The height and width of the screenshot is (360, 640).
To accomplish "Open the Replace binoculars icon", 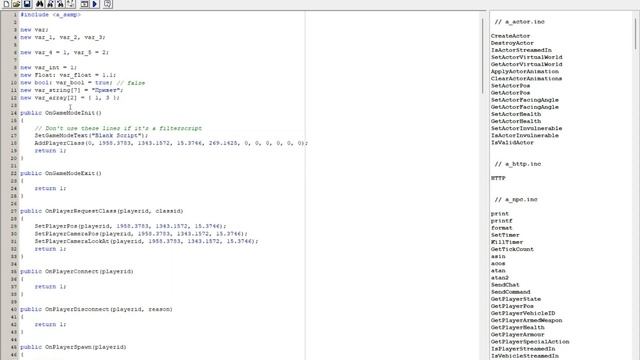I will [x=60, y=4].
